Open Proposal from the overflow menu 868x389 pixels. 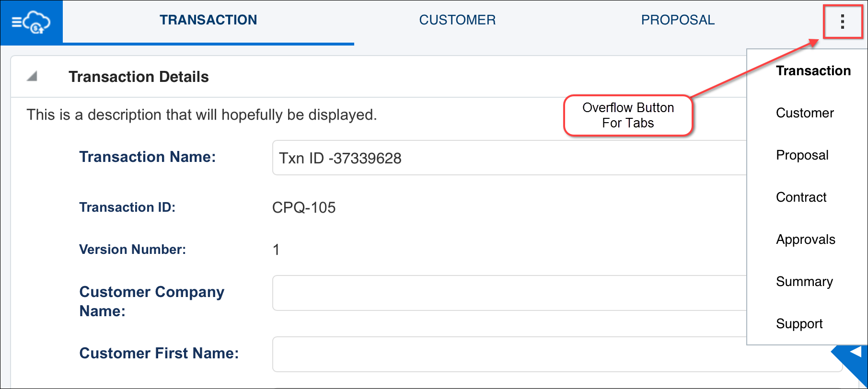point(802,155)
